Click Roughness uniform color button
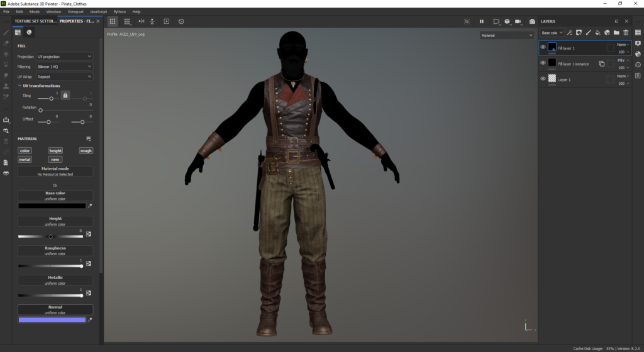 (x=55, y=251)
